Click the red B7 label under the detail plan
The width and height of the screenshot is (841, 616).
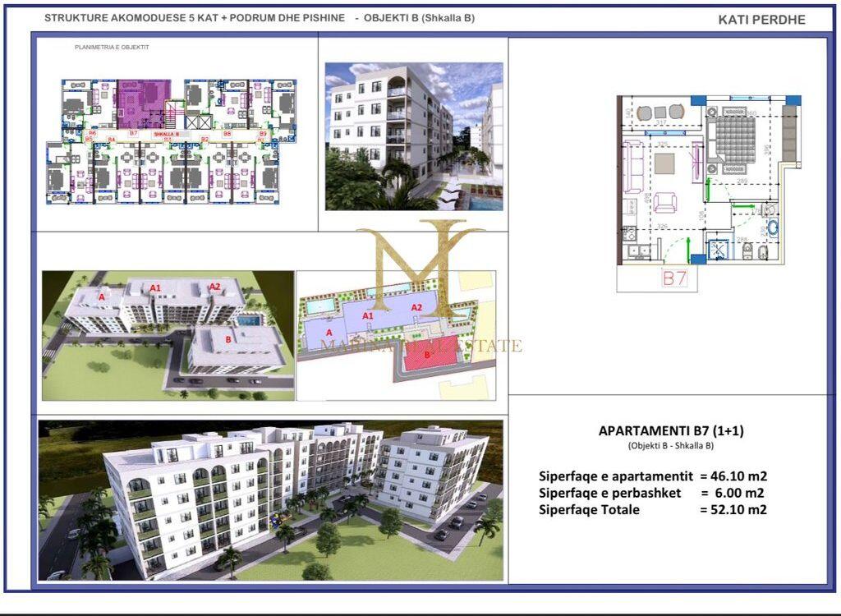point(675,278)
